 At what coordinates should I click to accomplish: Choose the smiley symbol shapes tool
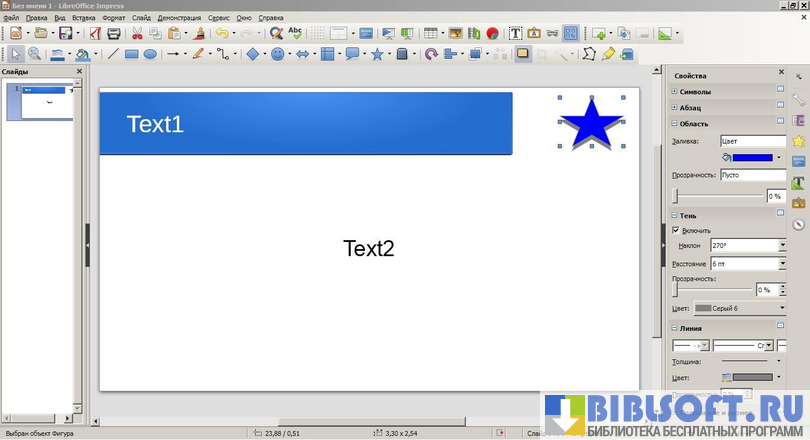click(277, 54)
